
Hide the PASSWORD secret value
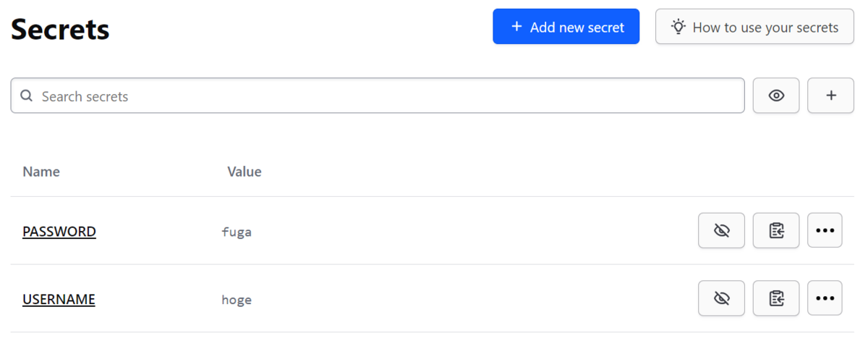coord(721,230)
